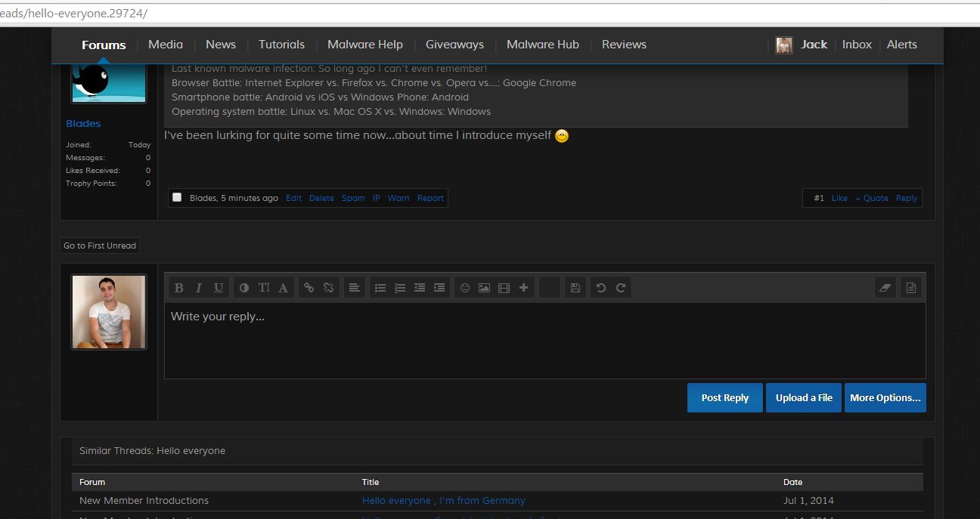980x519 pixels.
Task: Add post to multi-quote with + Quote
Action: coord(872,198)
